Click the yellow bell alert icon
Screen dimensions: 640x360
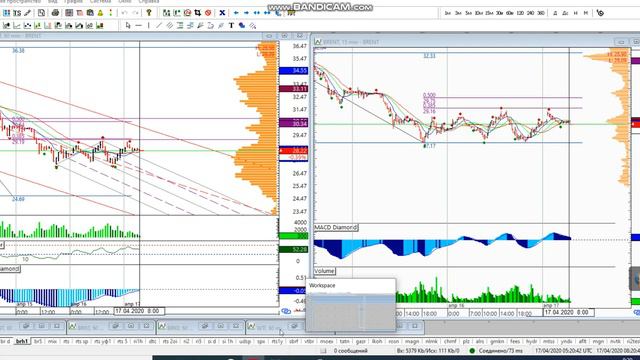click(100, 13)
